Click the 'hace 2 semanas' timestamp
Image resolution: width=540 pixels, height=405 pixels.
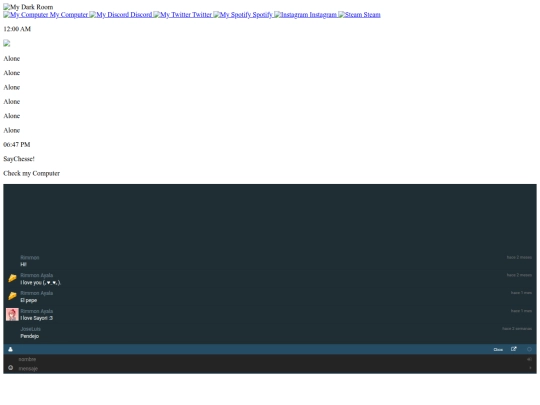(x=517, y=329)
